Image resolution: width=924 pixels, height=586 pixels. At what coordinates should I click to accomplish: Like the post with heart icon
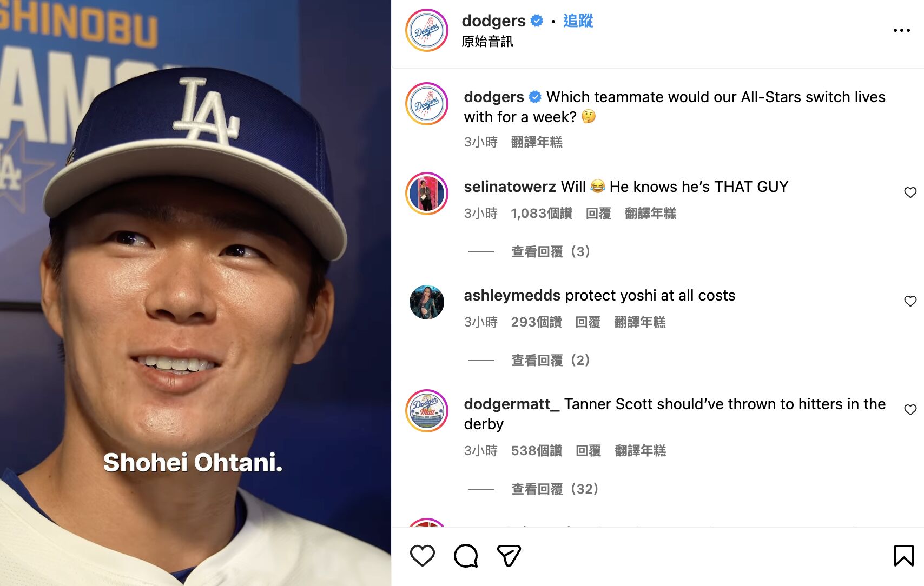coord(422,556)
